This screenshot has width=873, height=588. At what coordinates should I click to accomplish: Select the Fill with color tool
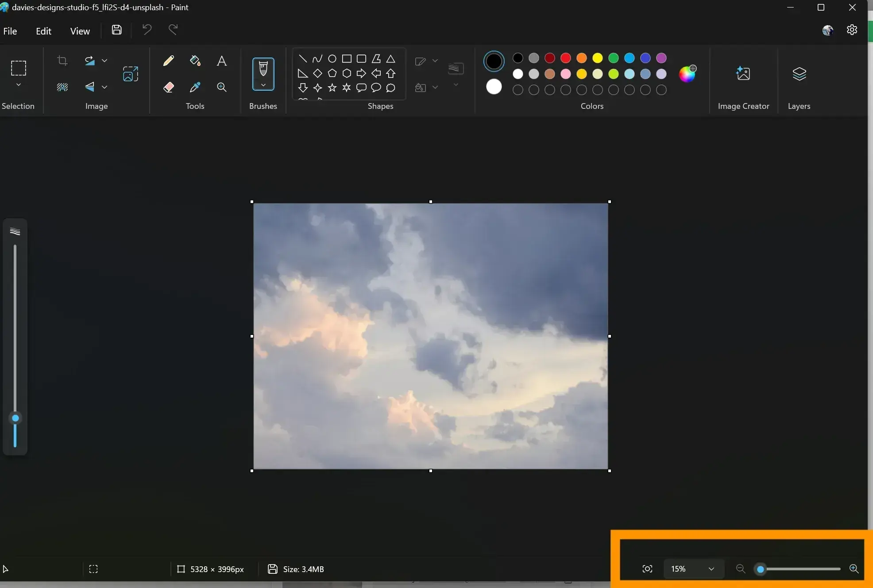click(195, 61)
